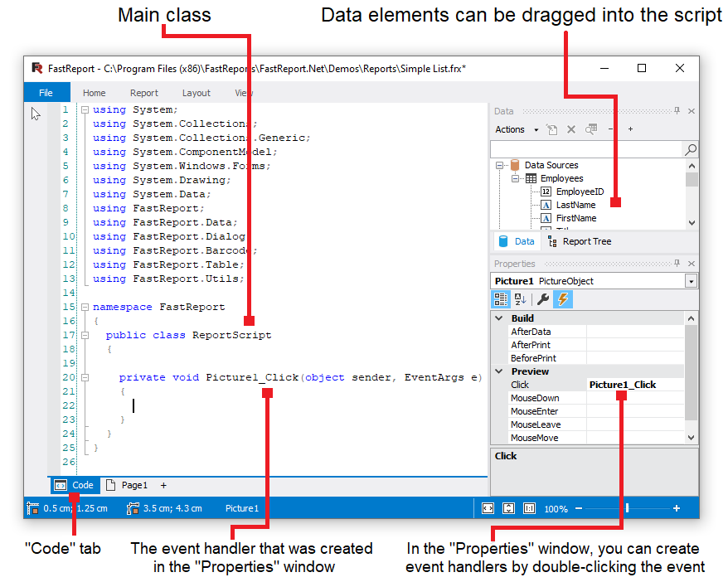The height and width of the screenshot is (582, 728).
Task: Open the Report ribbon tab
Action: (x=144, y=93)
